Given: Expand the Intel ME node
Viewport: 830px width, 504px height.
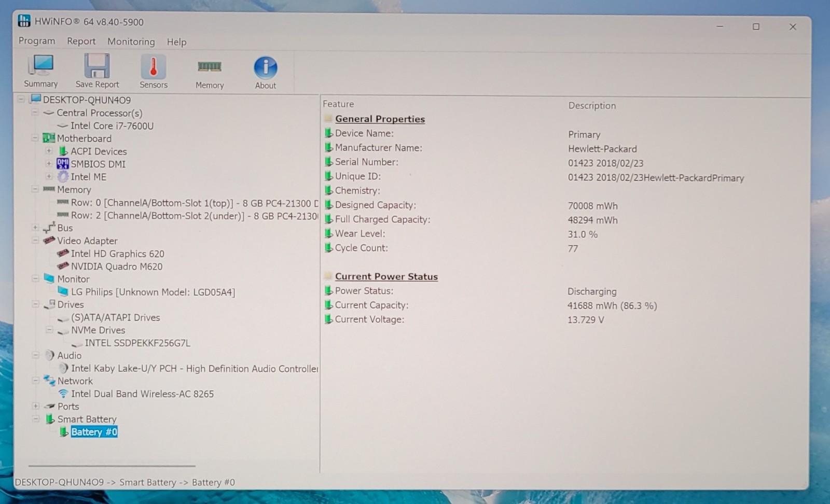Looking at the screenshot, I should coord(49,176).
